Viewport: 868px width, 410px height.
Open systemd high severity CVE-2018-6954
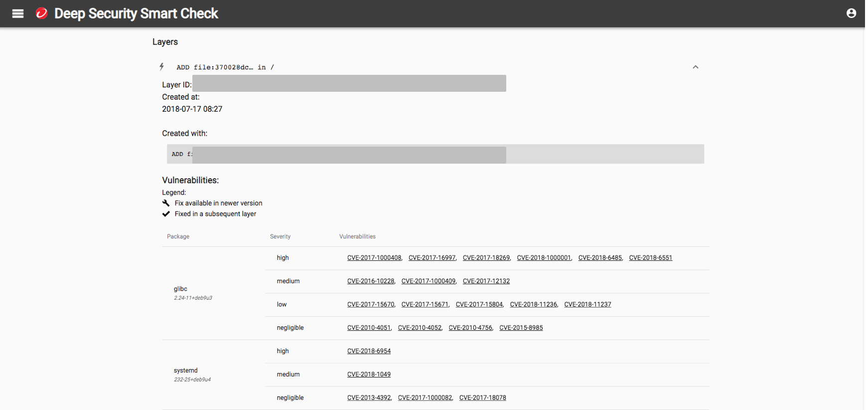369,351
